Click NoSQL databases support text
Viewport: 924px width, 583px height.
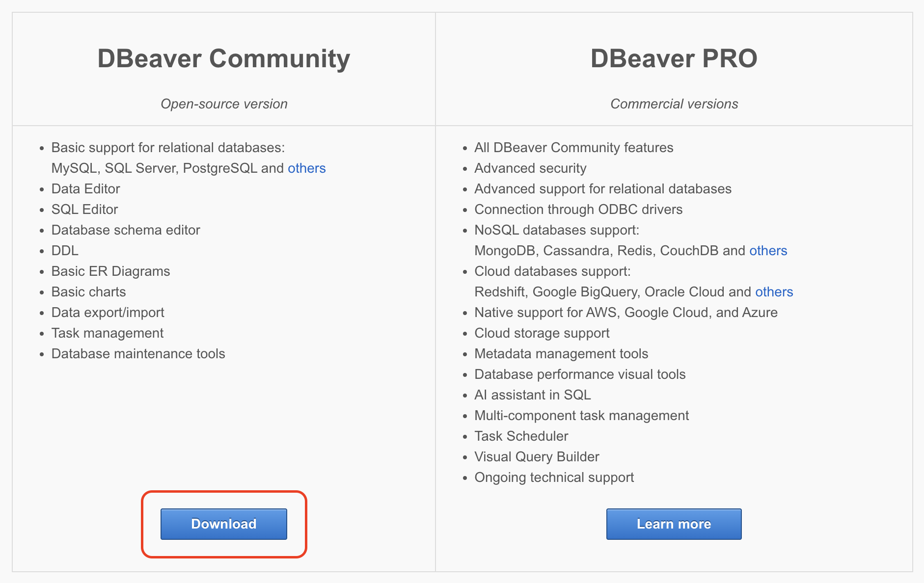point(557,230)
